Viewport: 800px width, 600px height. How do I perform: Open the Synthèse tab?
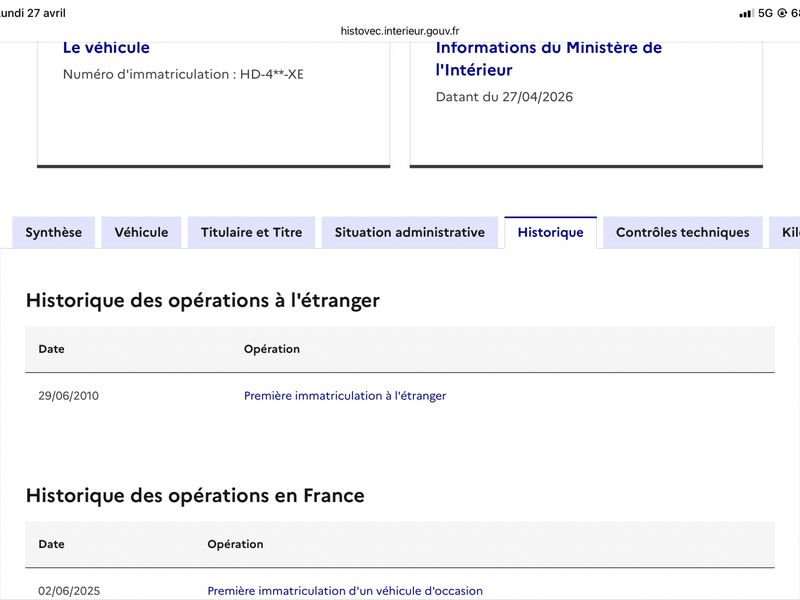[x=54, y=233]
